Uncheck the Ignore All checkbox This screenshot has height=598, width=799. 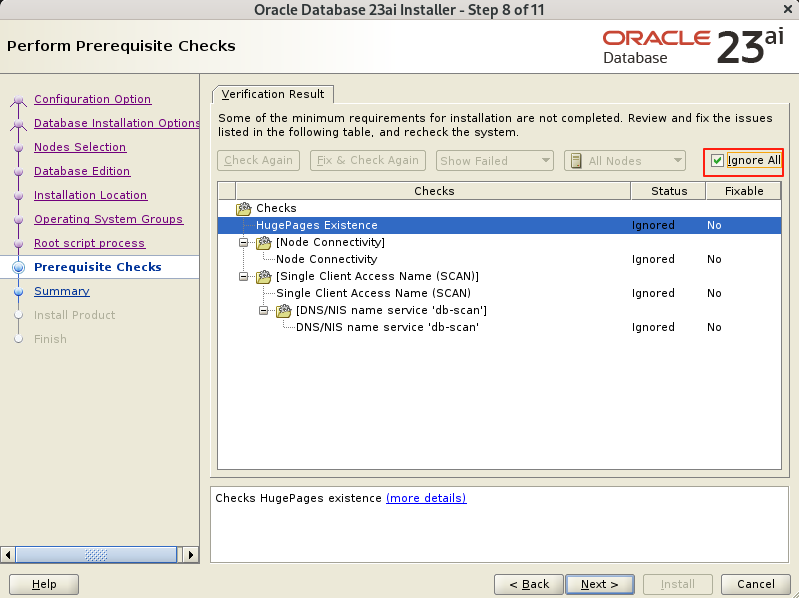pyautogui.click(x=717, y=160)
